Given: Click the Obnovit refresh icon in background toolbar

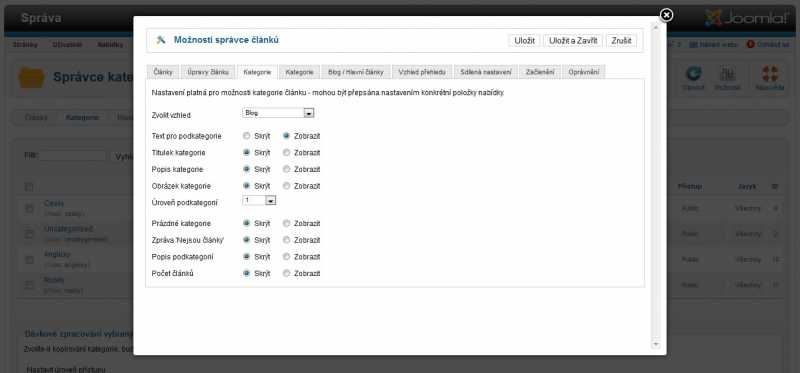Looking at the screenshot, I should (693, 78).
